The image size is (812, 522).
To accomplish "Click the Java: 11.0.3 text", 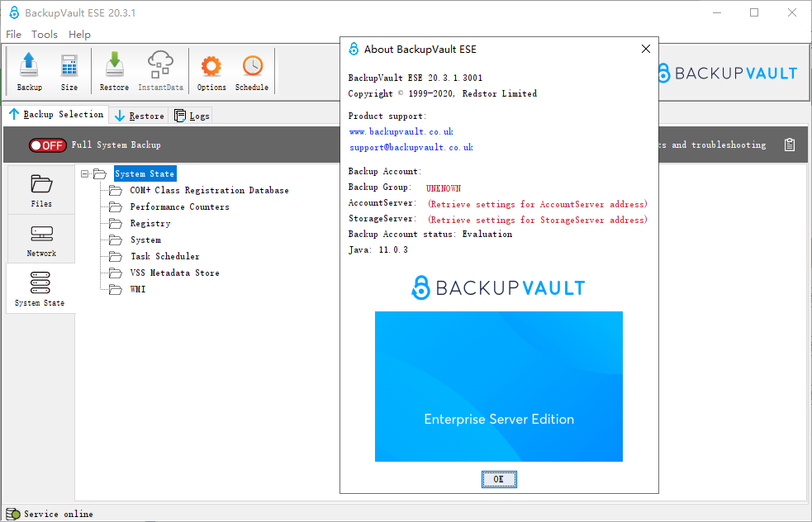I will point(378,250).
